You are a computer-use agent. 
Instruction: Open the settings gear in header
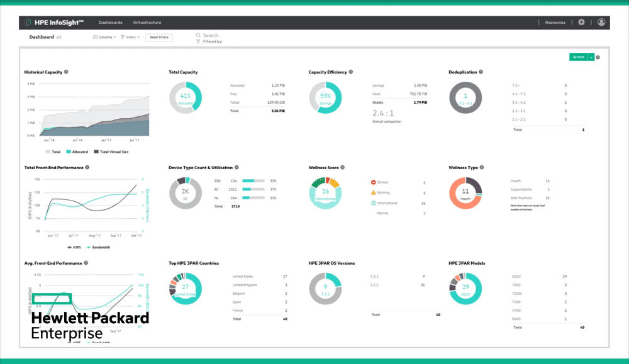coord(581,22)
